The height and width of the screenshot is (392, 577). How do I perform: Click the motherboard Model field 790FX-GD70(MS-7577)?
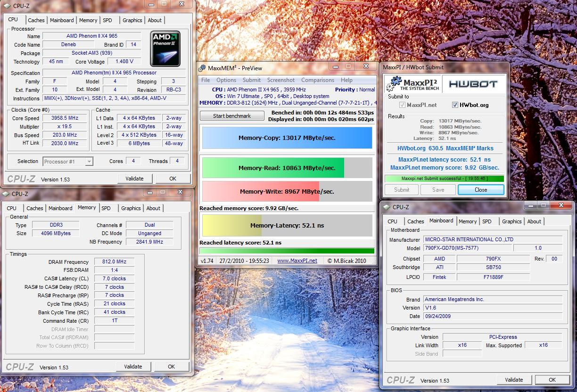click(x=468, y=248)
